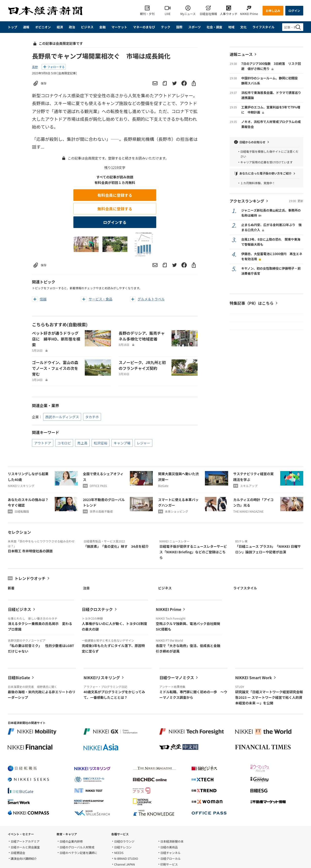Expand the アクセスランキング heading chevron

(x=267, y=201)
